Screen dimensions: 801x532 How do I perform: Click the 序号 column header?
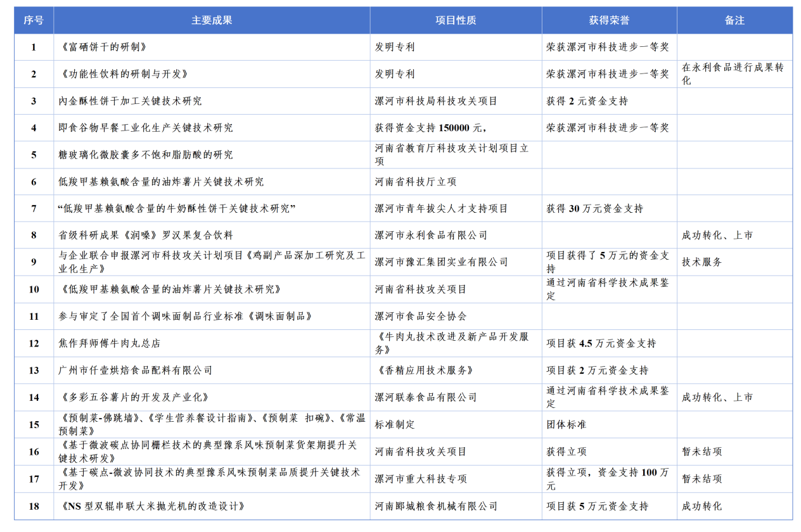(34, 20)
